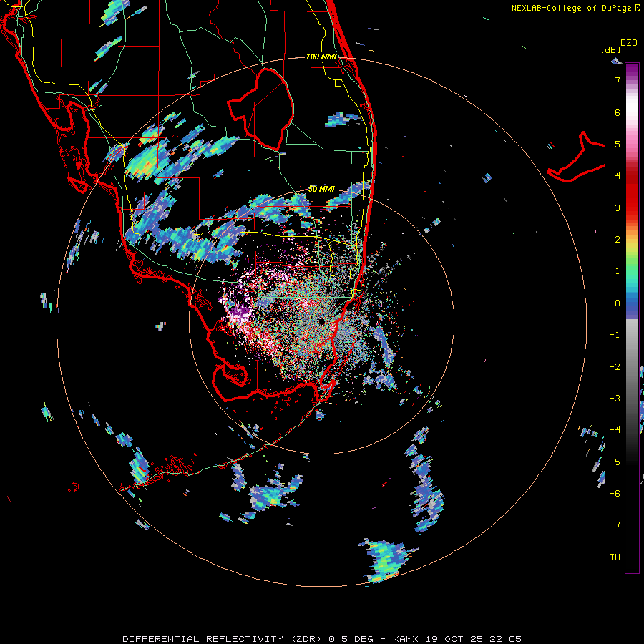Select the 6 value on the scale

618,112
